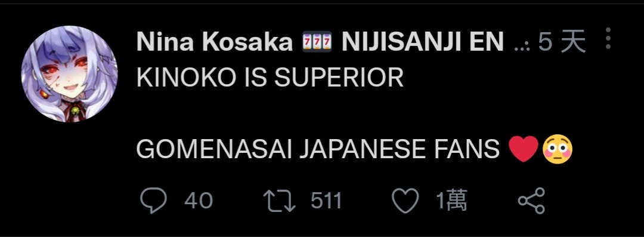Viewport: 644px width, 237px height.
Task: Click the retweet count 511
Action: point(326,201)
